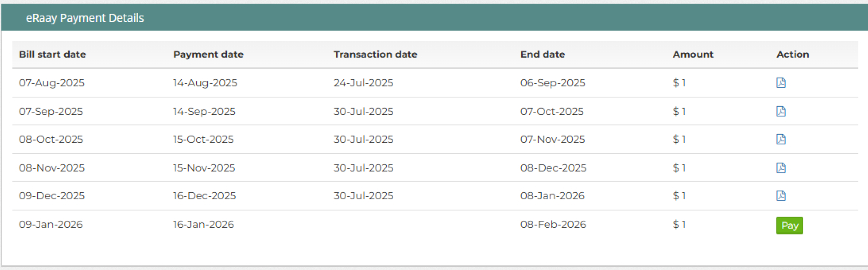Viewport: 868px width, 270px height.
Task: Click the 08-Feb-2026 end date cell
Action: (x=553, y=224)
